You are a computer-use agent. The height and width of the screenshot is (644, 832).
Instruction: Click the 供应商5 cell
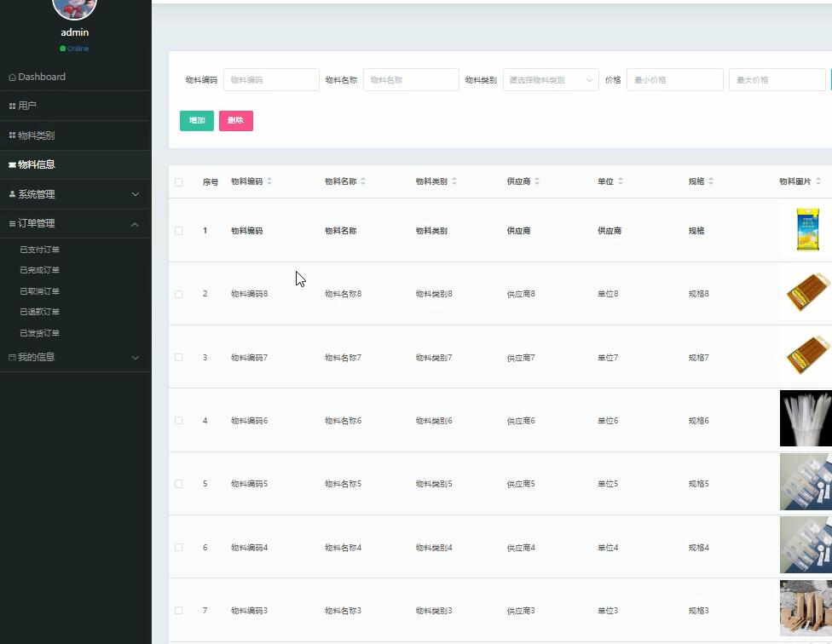(x=521, y=484)
